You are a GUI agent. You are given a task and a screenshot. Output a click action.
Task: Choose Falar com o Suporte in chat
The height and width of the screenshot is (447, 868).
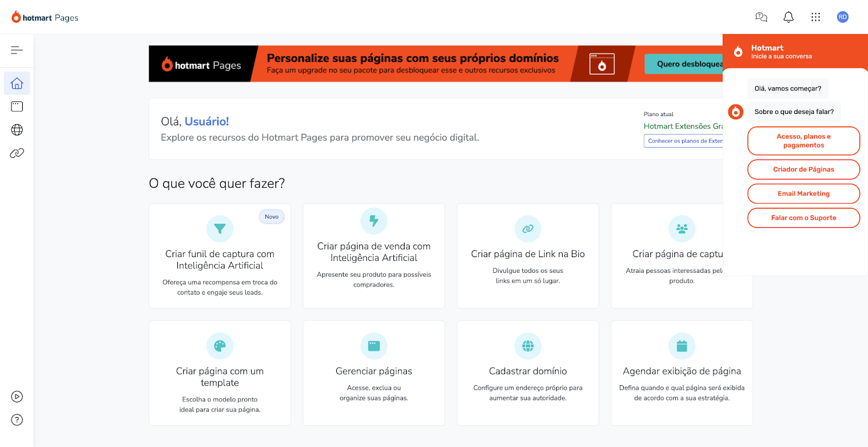point(803,218)
